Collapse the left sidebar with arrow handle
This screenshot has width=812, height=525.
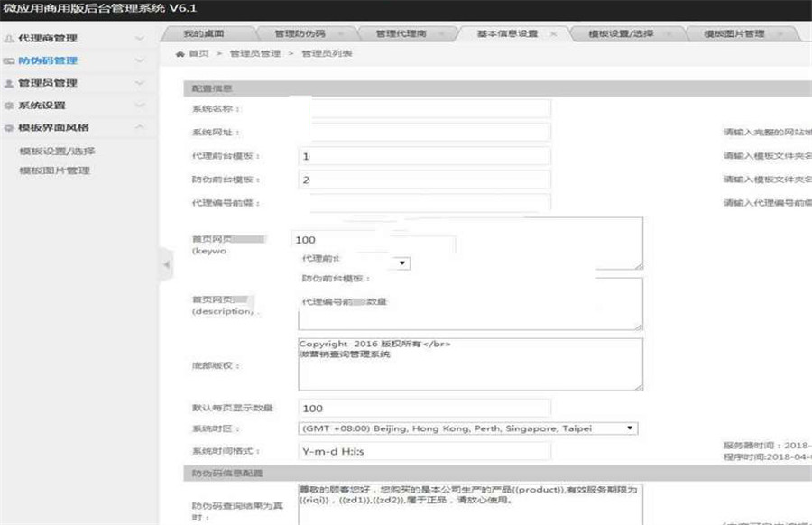point(165,264)
